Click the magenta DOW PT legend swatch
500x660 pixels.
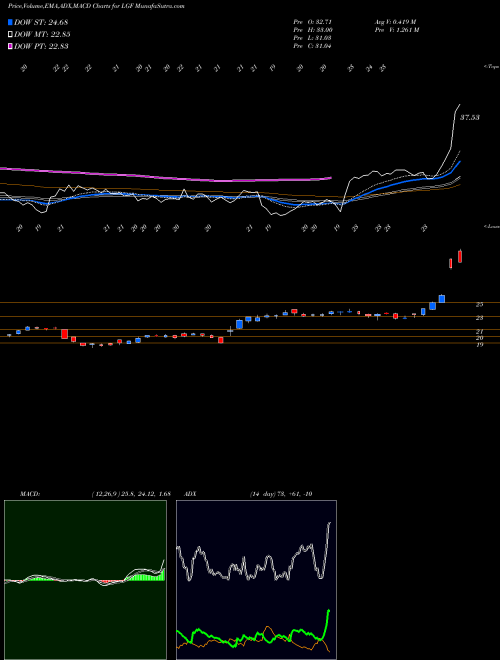coord(10,46)
